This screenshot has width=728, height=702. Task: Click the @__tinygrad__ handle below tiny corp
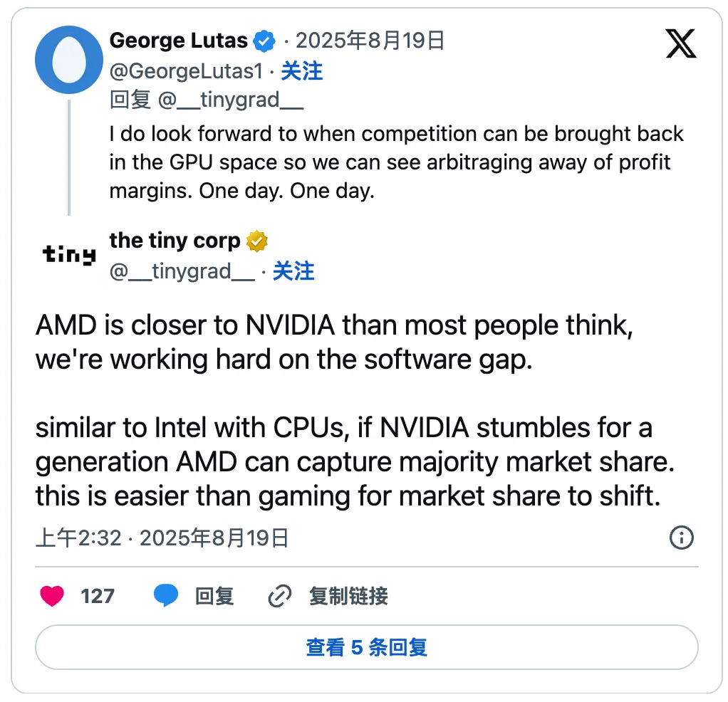coord(182,271)
